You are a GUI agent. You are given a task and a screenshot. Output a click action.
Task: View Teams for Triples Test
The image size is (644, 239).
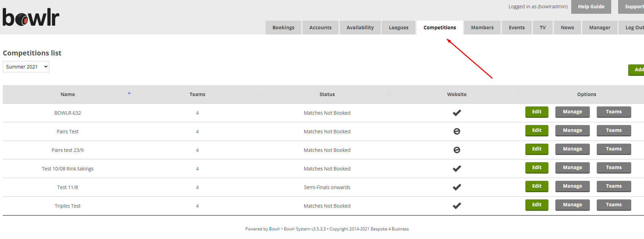614,205
